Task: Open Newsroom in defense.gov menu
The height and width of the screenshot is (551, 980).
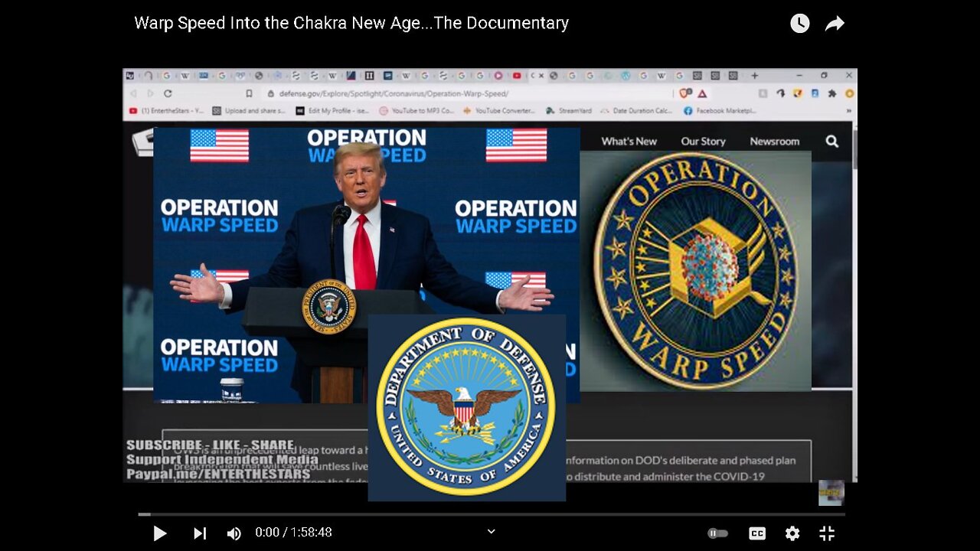Action: tap(774, 141)
